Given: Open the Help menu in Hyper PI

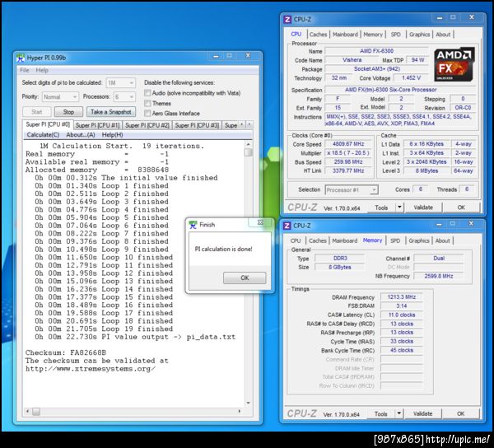Looking at the screenshot, I should (42, 70).
